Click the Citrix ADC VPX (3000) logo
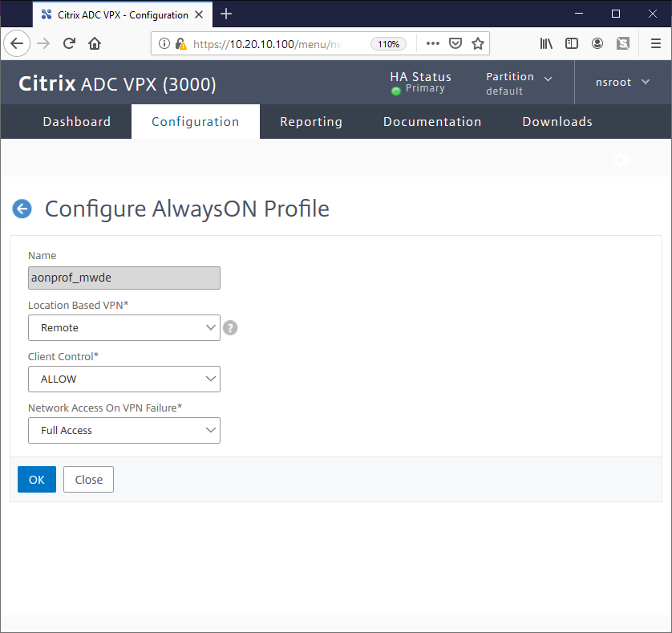672x633 pixels. coord(117,83)
